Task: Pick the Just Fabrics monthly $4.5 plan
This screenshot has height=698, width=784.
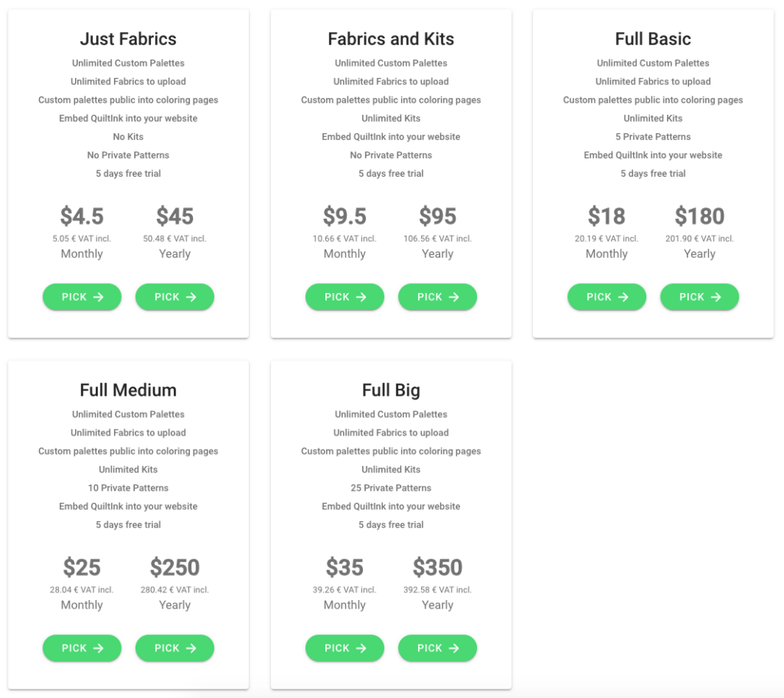Action: (x=82, y=297)
